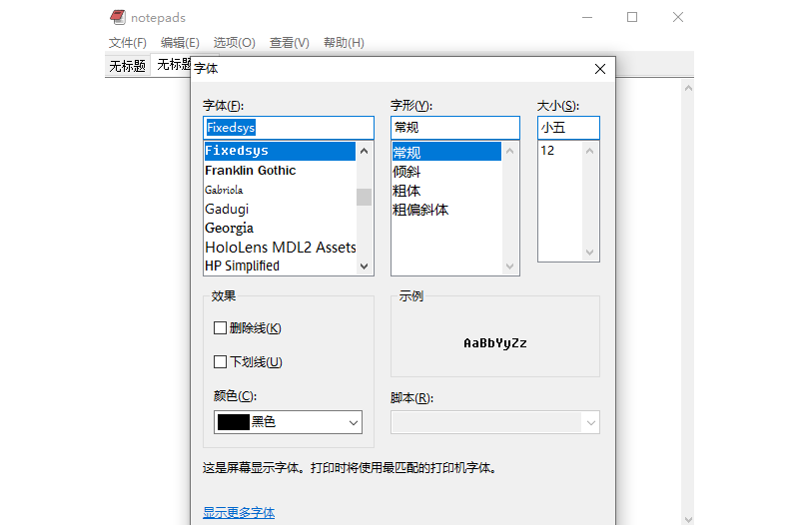
Task: Close the notepads main window
Action: tap(678, 17)
